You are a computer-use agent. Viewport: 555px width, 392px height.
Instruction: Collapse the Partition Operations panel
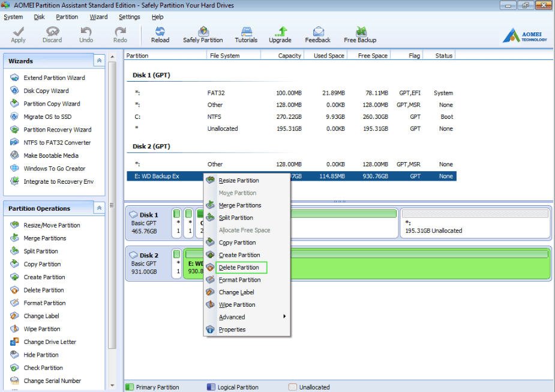[98, 208]
